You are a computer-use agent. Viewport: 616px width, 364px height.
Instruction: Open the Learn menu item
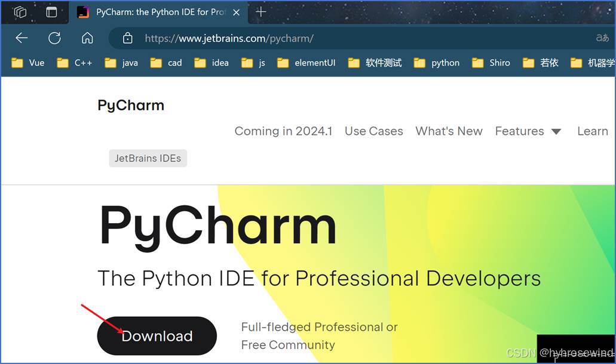[593, 131]
